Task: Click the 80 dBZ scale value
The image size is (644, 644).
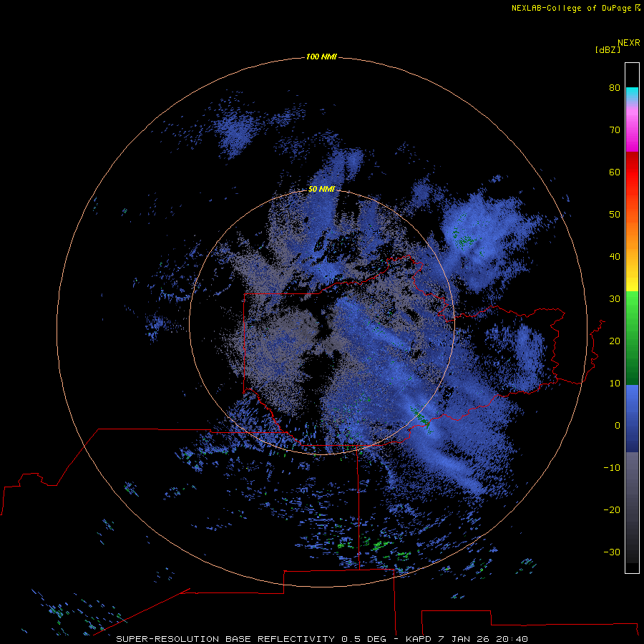Action: pyautogui.click(x=615, y=87)
